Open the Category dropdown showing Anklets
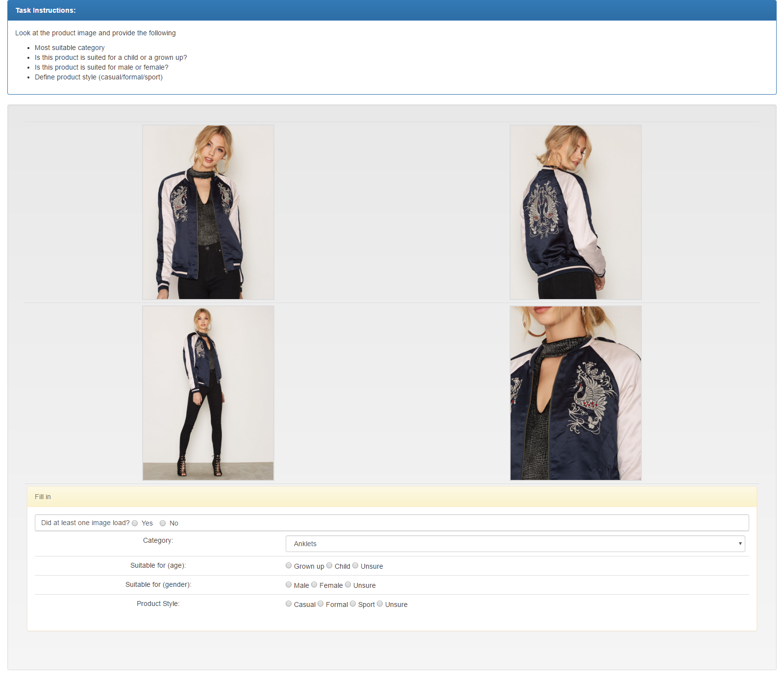Image resolution: width=784 pixels, height=680 pixels. pyautogui.click(x=515, y=544)
